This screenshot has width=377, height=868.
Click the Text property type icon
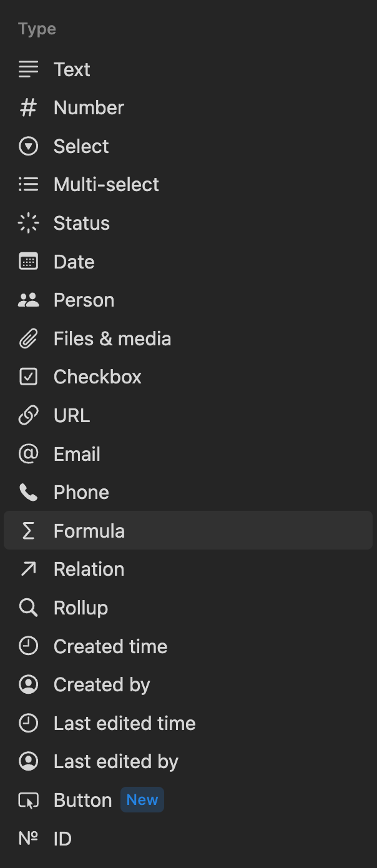[x=28, y=69]
